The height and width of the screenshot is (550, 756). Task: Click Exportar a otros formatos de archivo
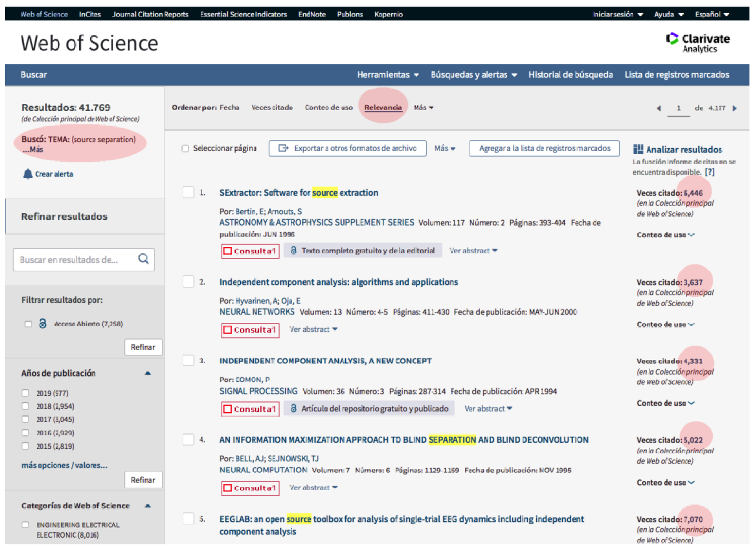click(x=347, y=148)
